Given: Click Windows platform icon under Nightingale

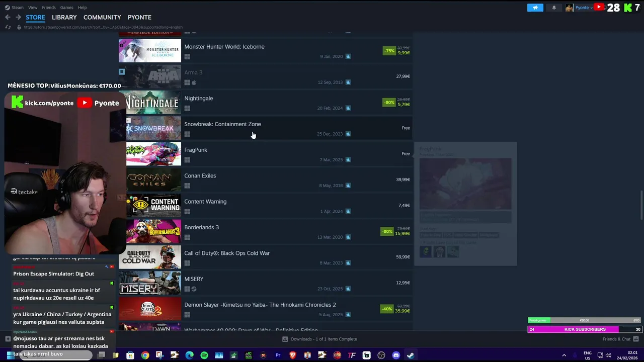Looking at the screenshot, I should click(187, 108).
